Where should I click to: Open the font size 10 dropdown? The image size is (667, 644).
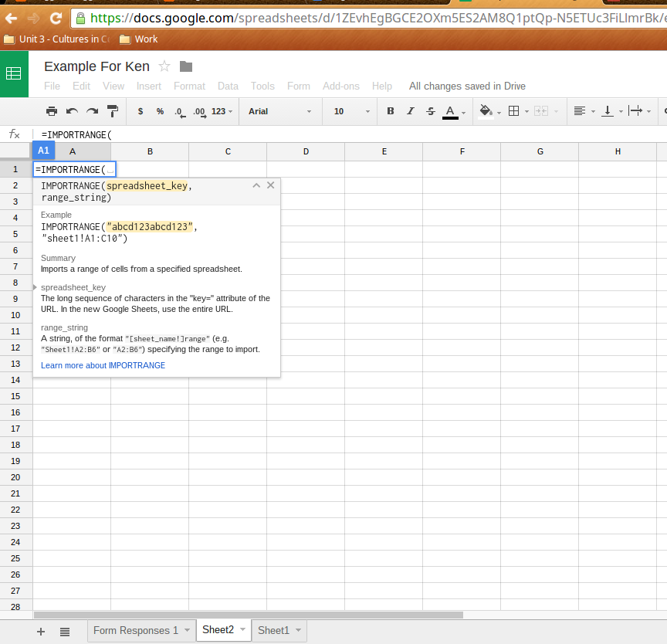coord(351,111)
